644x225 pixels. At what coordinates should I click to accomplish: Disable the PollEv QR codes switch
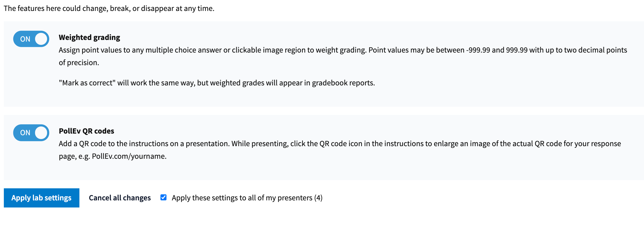(x=31, y=133)
